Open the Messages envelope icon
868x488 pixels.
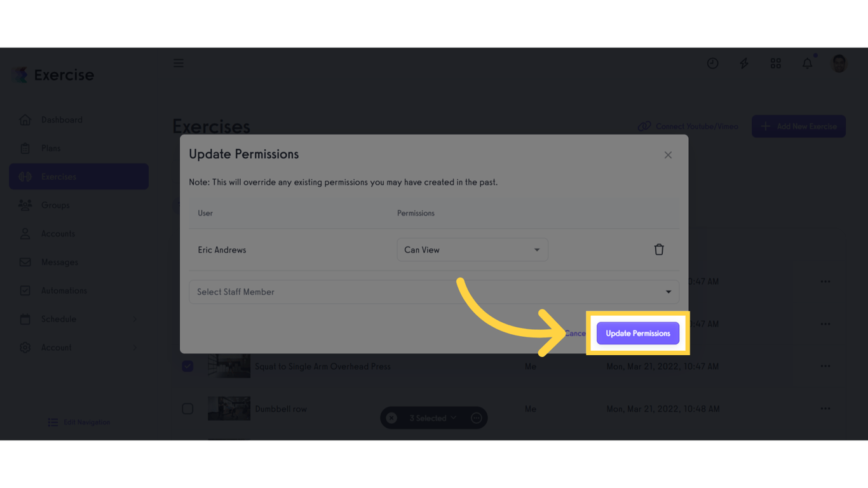point(24,262)
